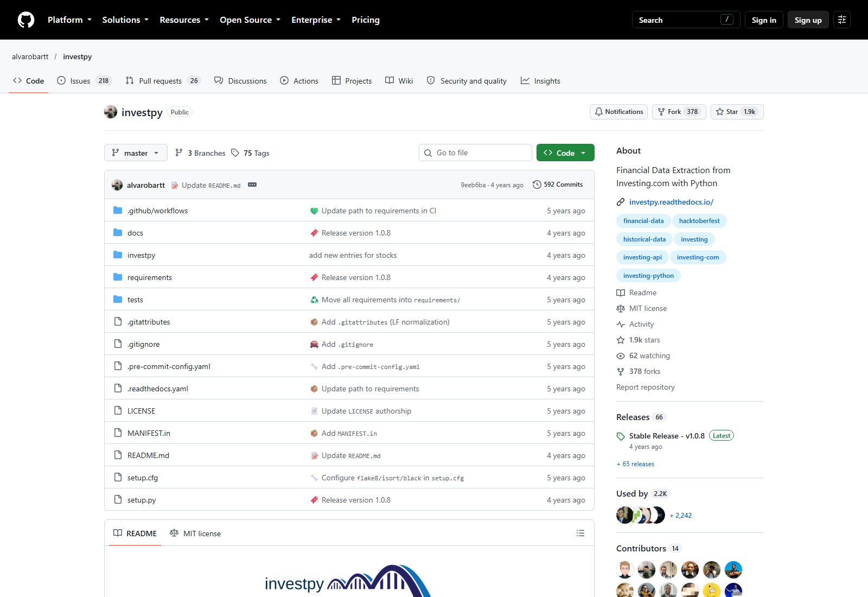The width and height of the screenshot is (868, 597).
Task: Open the .github/workflows folder icon
Action: click(x=118, y=211)
